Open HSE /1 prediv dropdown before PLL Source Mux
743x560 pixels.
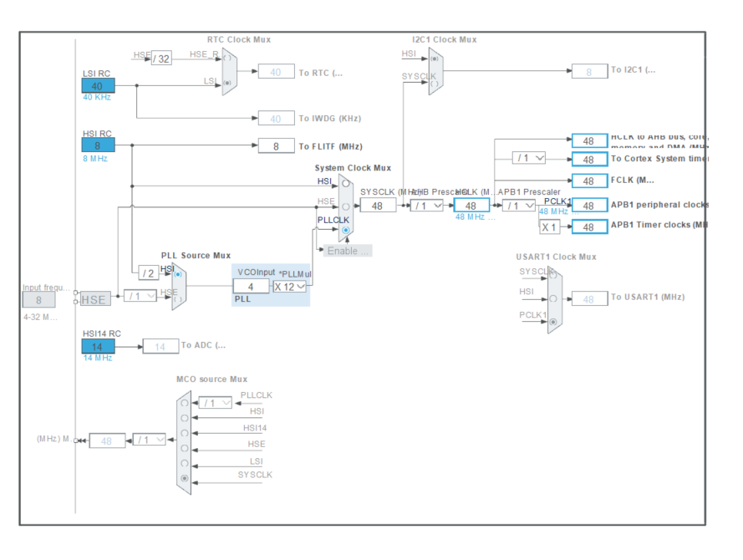point(140,296)
